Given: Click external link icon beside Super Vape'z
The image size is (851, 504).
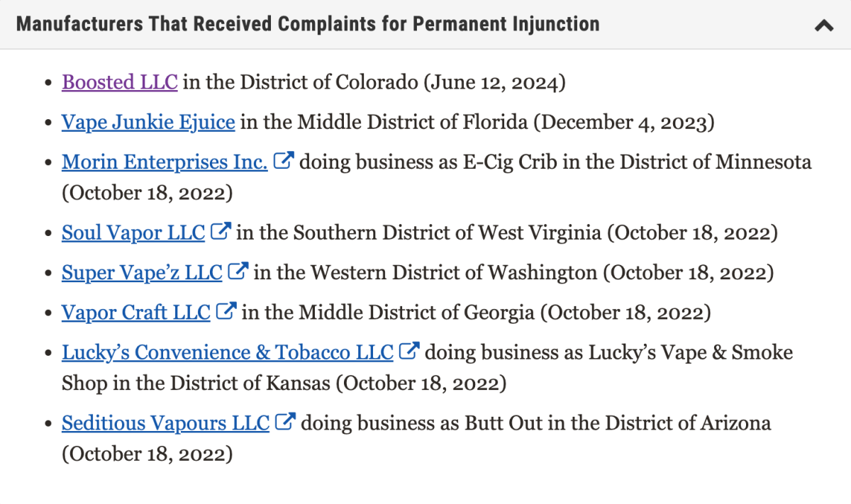Looking at the screenshot, I should pyautogui.click(x=238, y=271).
